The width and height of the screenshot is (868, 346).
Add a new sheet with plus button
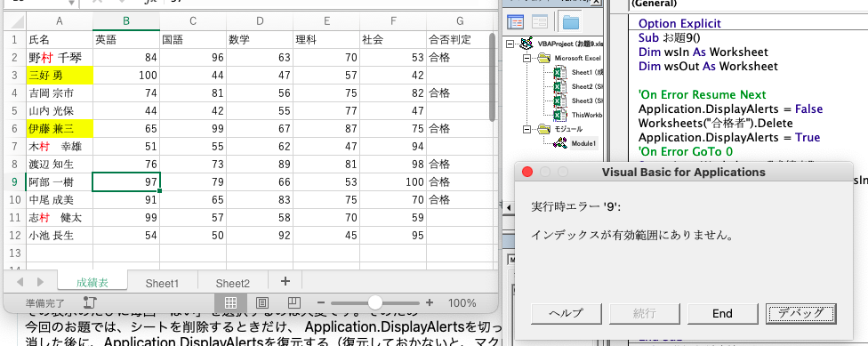[x=285, y=281]
